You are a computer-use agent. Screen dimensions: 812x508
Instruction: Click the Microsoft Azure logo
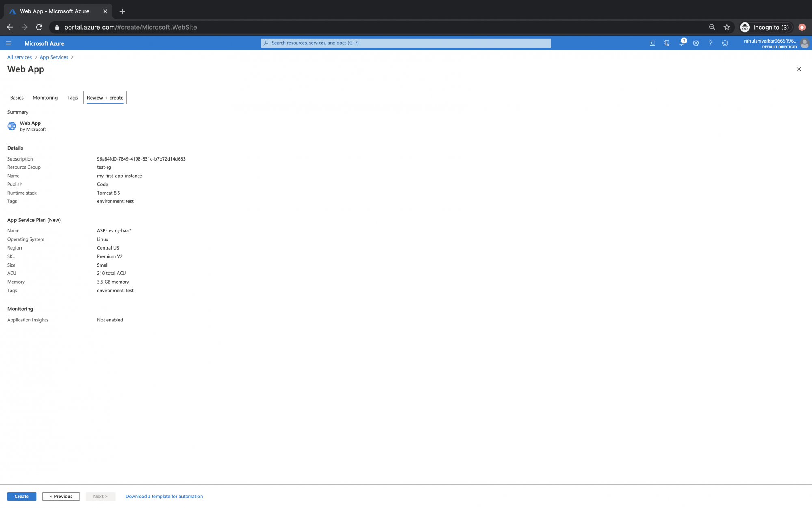(x=44, y=43)
